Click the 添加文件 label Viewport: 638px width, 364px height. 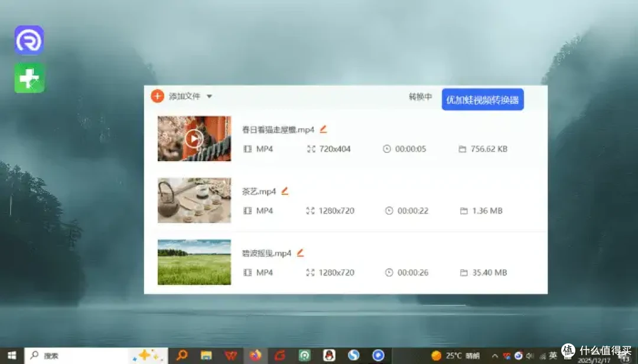[x=185, y=96]
